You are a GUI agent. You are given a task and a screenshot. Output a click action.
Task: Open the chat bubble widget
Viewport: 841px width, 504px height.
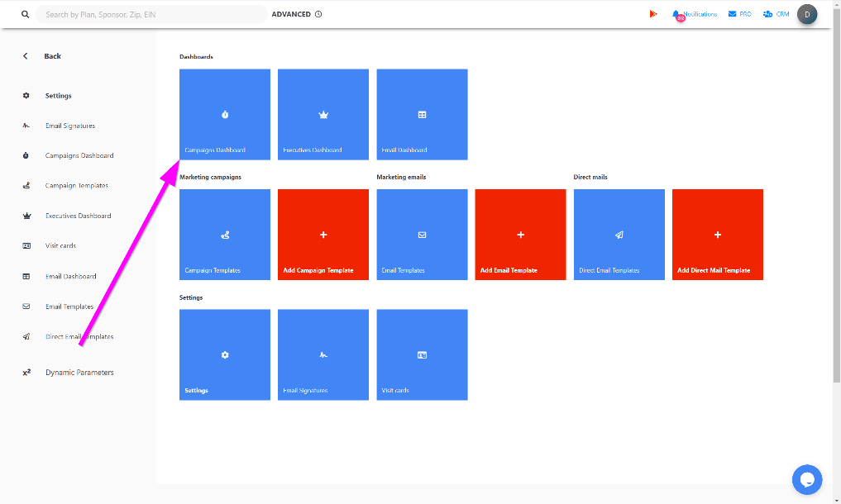806,479
